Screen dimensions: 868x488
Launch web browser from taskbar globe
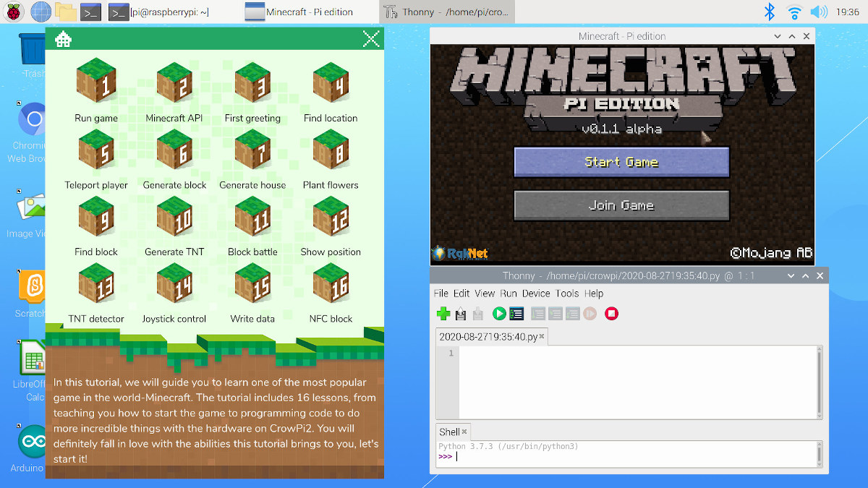(41, 12)
